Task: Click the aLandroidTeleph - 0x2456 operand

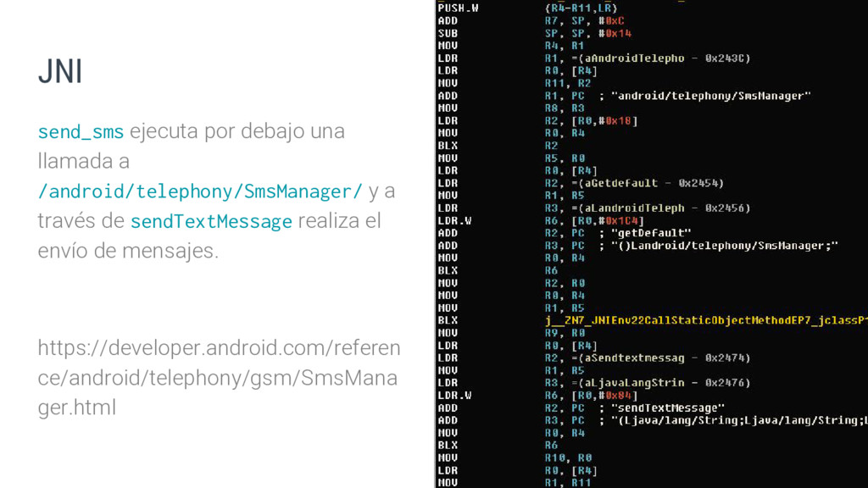Action: (661, 208)
